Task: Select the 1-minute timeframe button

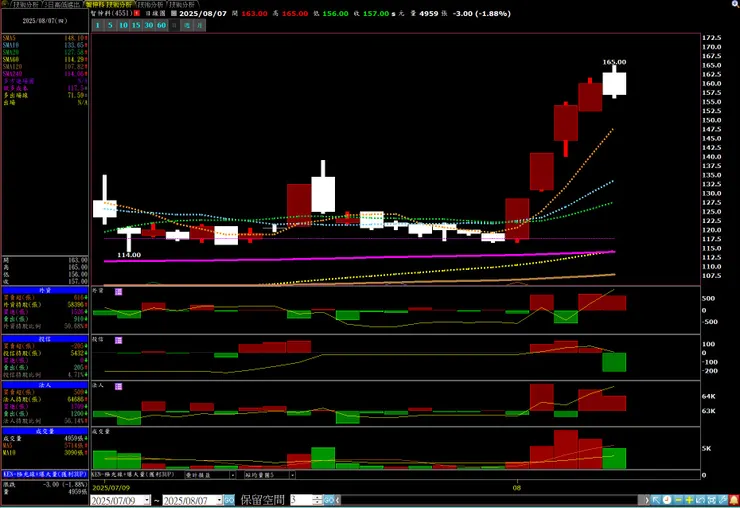Action: [x=98, y=25]
